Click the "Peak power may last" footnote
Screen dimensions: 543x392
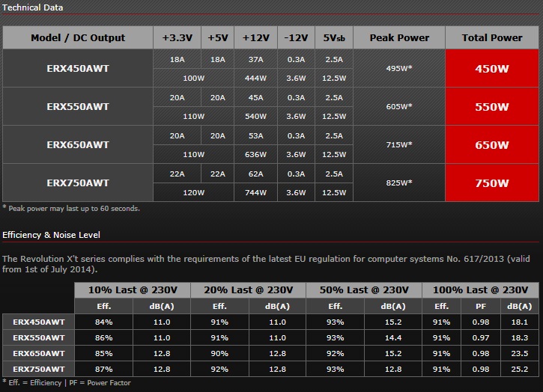[x=71, y=208]
